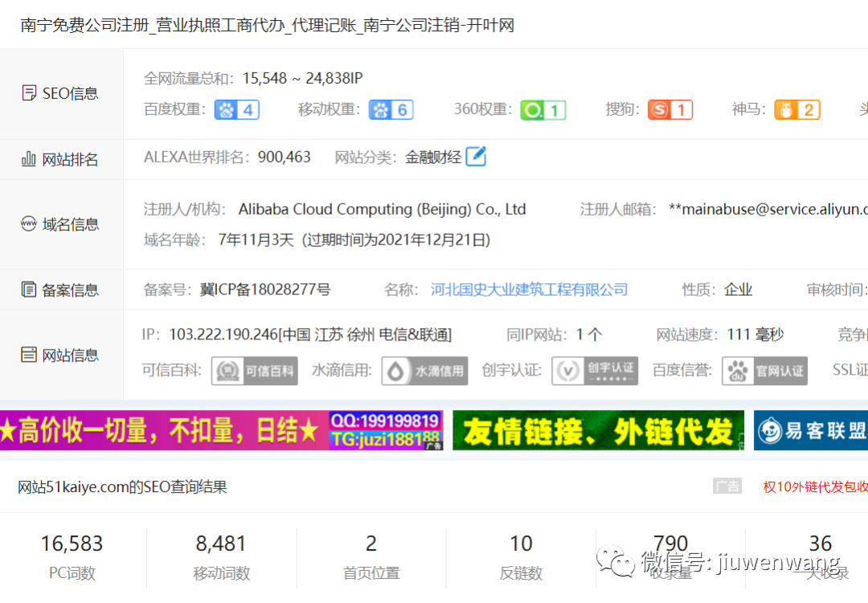
Task: Click the total traffic 15,548 ~ 24,838IP
Action: [302, 78]
